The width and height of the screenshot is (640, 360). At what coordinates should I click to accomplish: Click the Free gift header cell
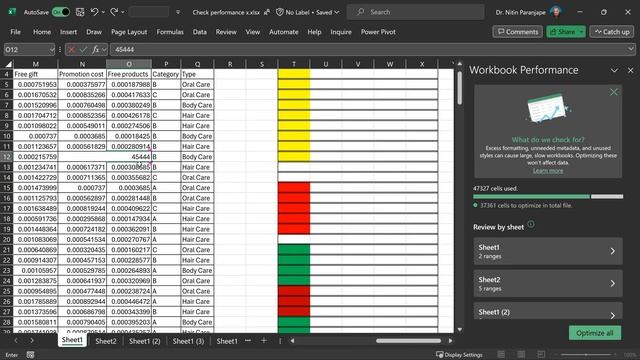[x=36, y=74]
